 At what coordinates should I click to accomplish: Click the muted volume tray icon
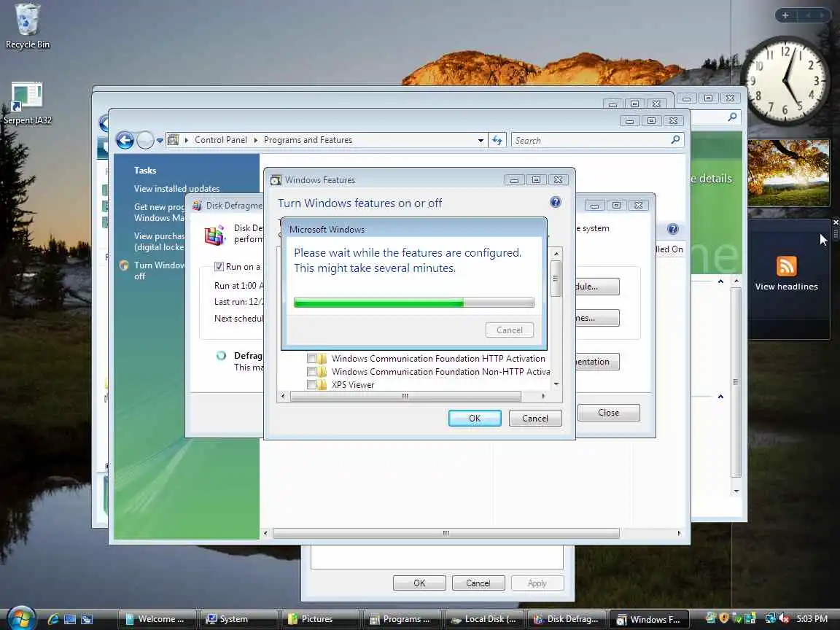pos(785,618)
